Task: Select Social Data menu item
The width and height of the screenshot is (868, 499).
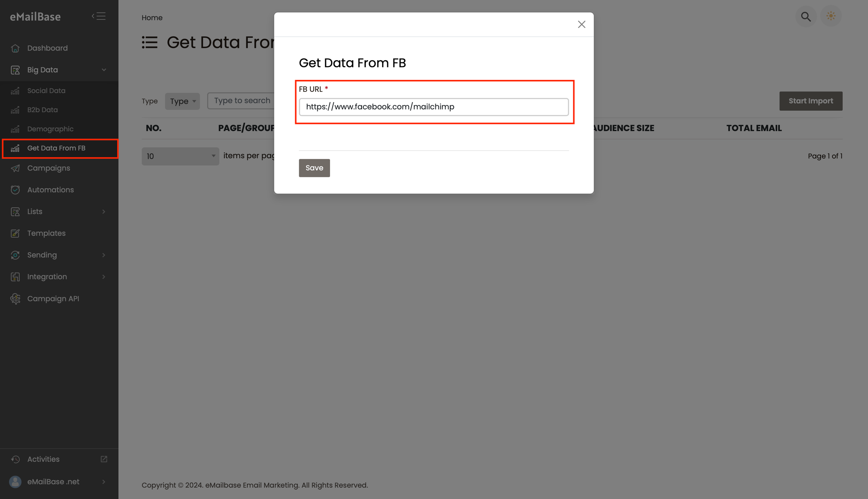Action: click(x=46, y=91)
